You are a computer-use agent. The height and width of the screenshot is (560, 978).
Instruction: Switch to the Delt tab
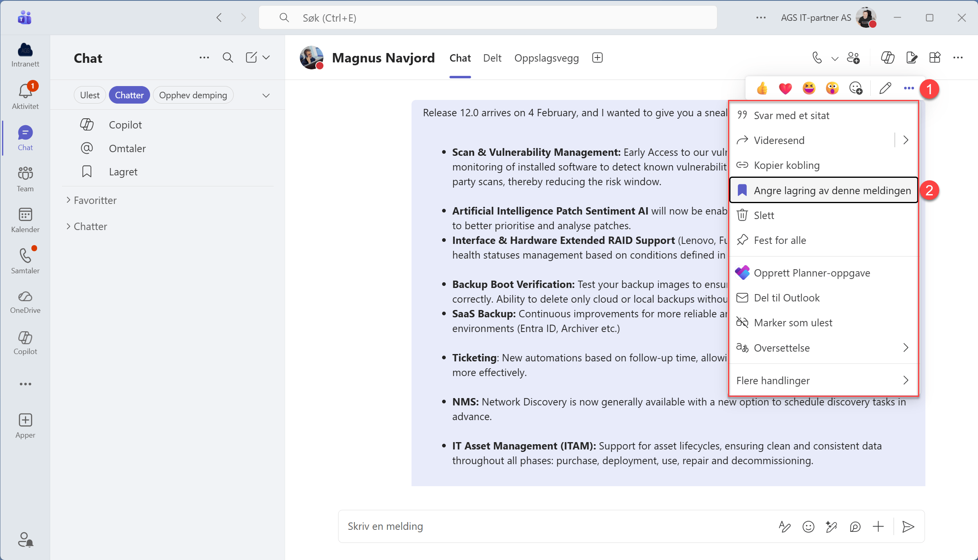click(x=492, y=58)
